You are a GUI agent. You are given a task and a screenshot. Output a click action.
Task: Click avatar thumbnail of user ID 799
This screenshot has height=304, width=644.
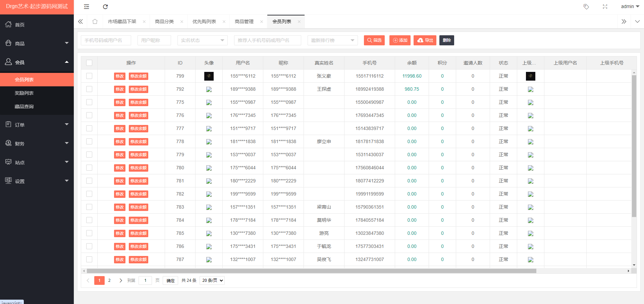209,76
